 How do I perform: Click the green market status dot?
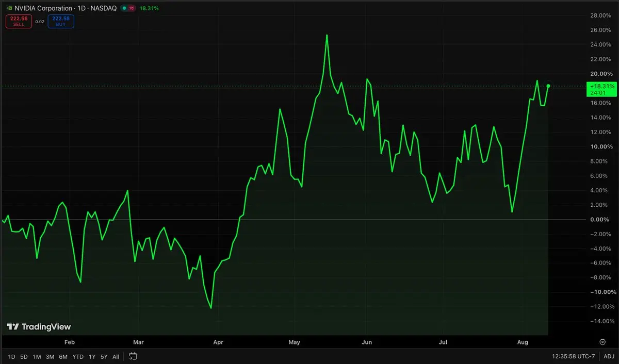(124, 9)
